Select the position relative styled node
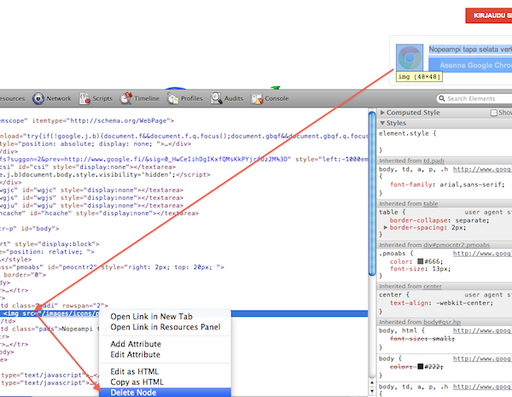 click(47, 252)
